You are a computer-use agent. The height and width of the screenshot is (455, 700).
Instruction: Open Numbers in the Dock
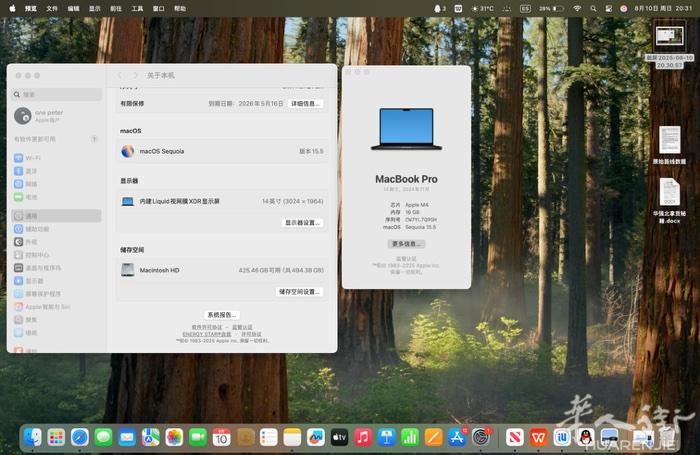pyautogui.click(x=410, y=437)
